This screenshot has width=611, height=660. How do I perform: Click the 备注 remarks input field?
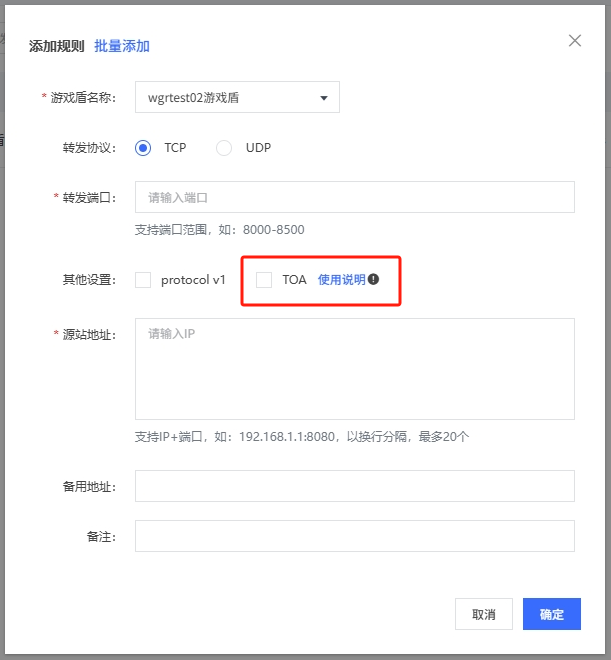coord(355,536)
